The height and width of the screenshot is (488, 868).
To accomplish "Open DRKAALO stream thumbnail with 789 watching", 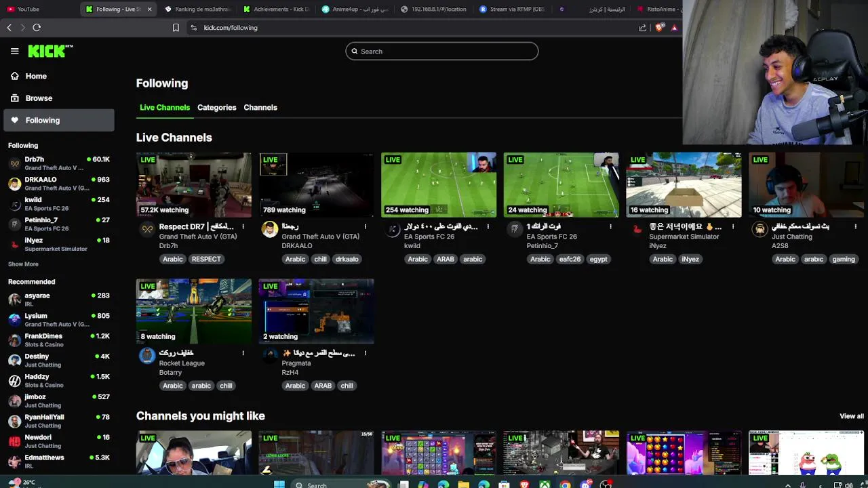I will coord(316,184).
